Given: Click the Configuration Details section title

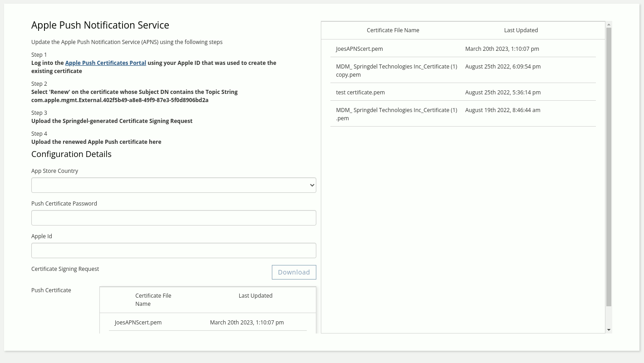Looking at the screenshot, I should click(71, 154).
